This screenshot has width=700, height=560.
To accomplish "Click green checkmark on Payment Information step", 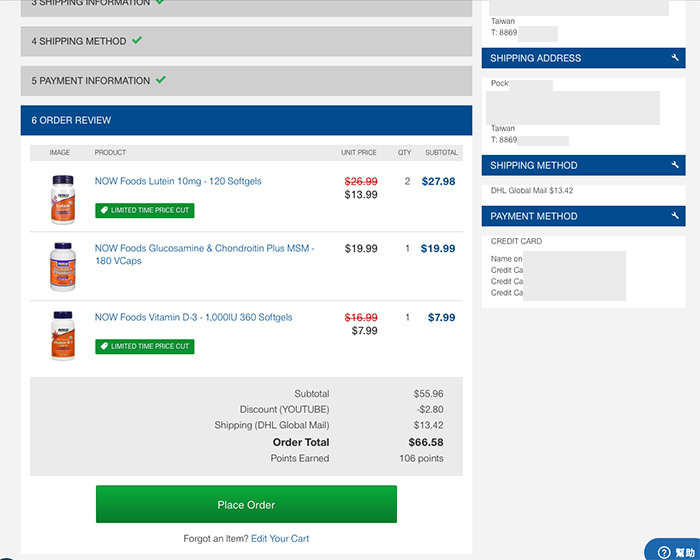I will point(161,80).
